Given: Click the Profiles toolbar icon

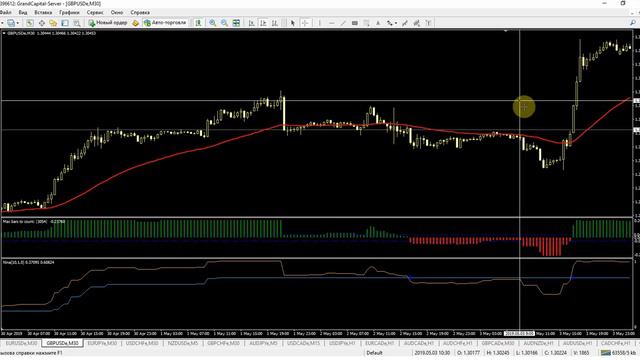Looking at the screenshot, I should (11, 23).
